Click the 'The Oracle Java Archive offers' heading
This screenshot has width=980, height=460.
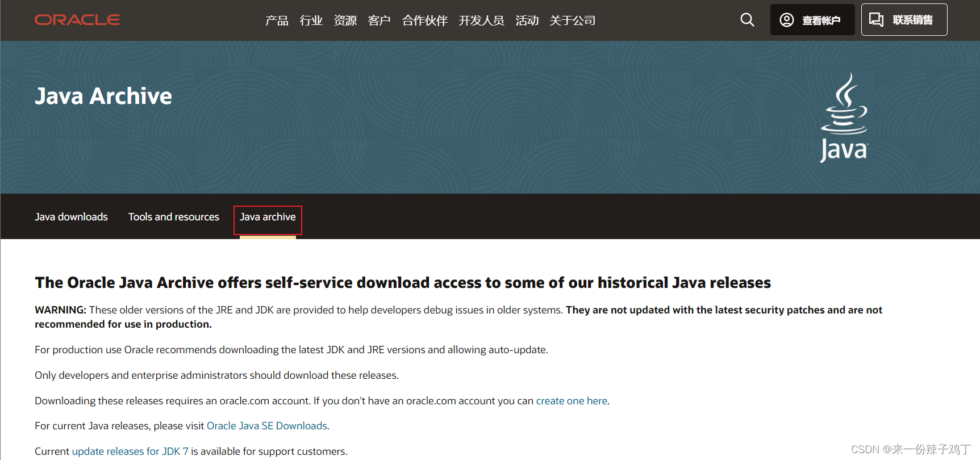click(403, 283)
